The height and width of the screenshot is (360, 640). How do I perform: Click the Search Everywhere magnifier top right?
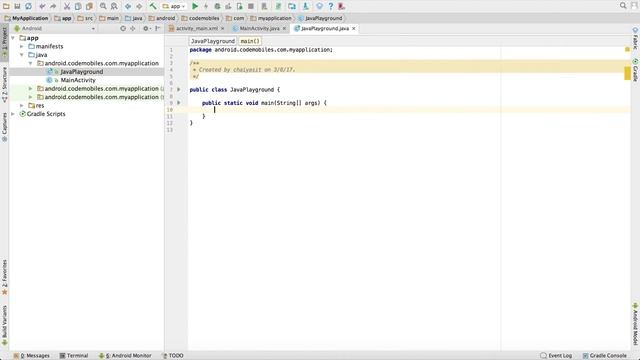(623, 6)
